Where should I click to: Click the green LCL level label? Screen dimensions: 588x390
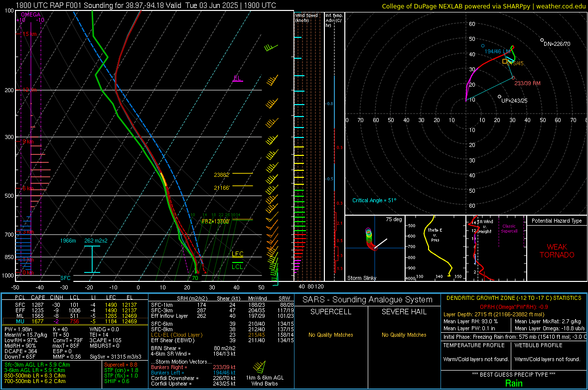tap(237, 266)
